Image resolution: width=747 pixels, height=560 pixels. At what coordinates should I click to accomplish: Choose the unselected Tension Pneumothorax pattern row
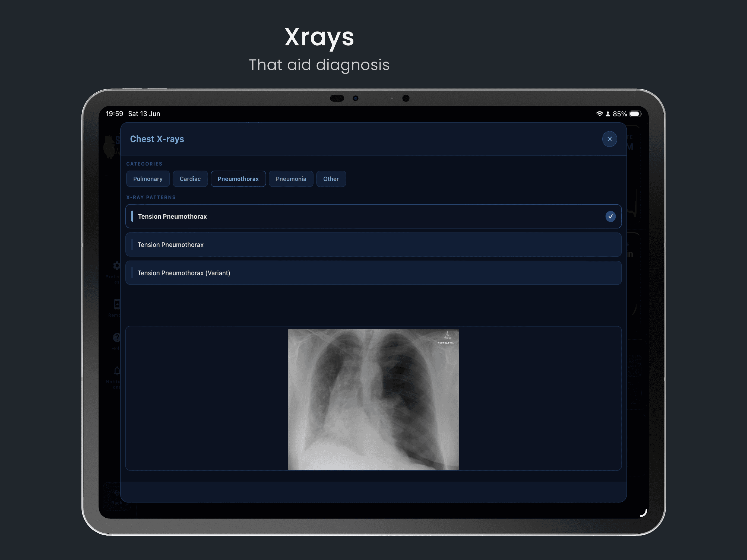[373, 245]
